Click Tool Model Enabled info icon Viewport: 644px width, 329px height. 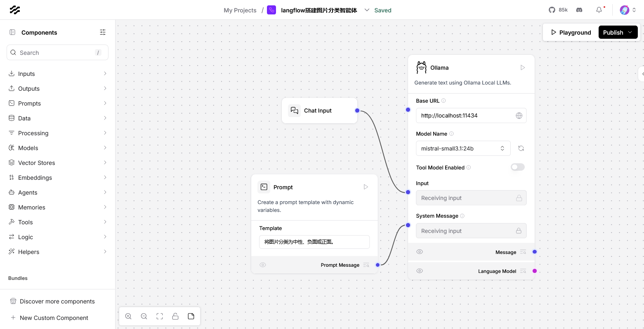pos(469,167)
